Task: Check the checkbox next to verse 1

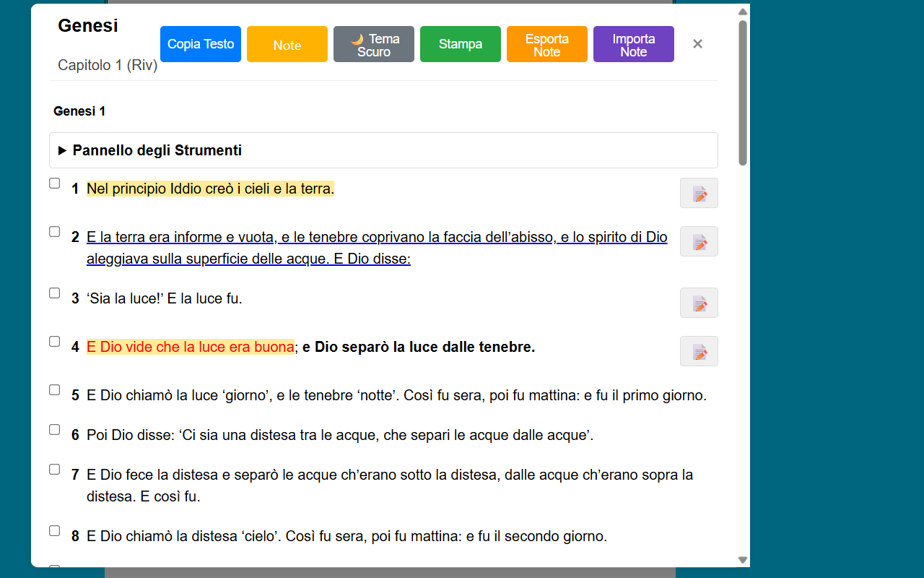Action: coord(54,183)
